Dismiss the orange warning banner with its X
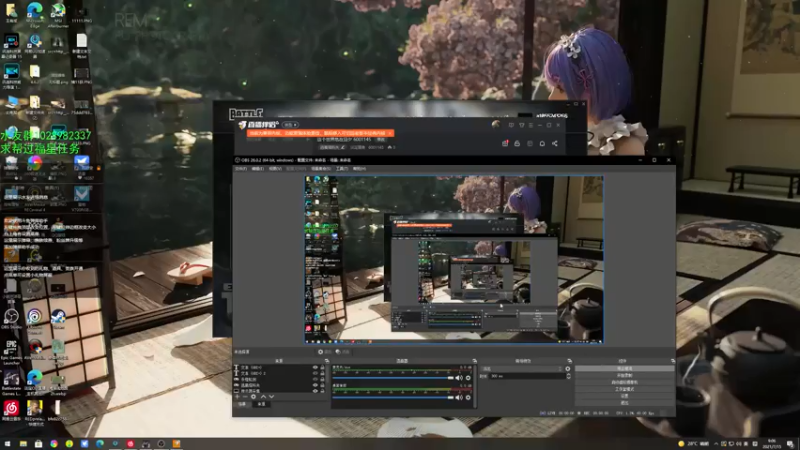Screen dimensions: 800x450 [x=390, y=133]
